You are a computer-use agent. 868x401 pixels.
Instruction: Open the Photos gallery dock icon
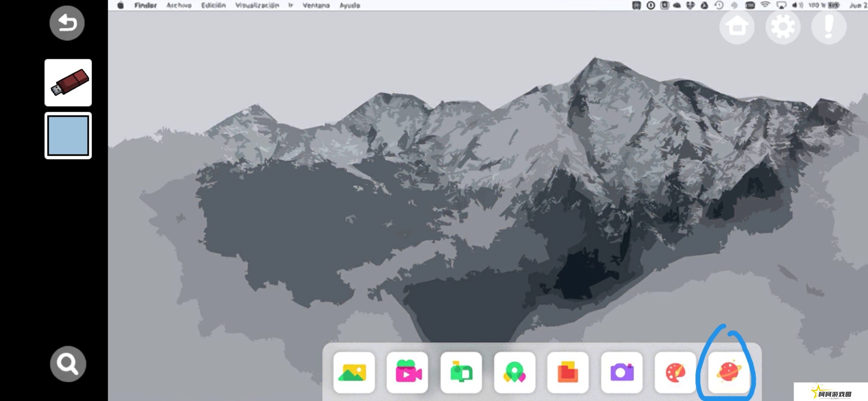tap(354, 372)
